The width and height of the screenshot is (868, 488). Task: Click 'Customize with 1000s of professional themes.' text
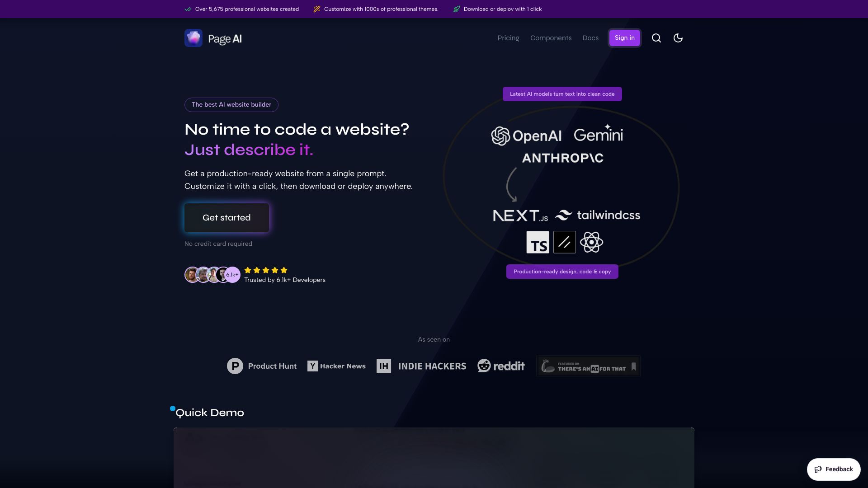[x=381, y=9]
